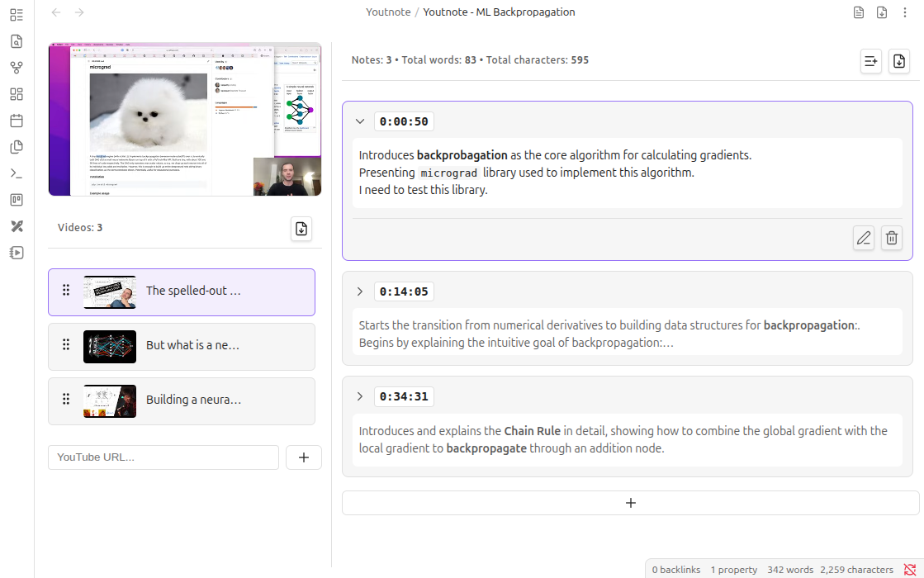
Task: Click the Youtnote breadcrumb folder link
Action: (388, 12)
